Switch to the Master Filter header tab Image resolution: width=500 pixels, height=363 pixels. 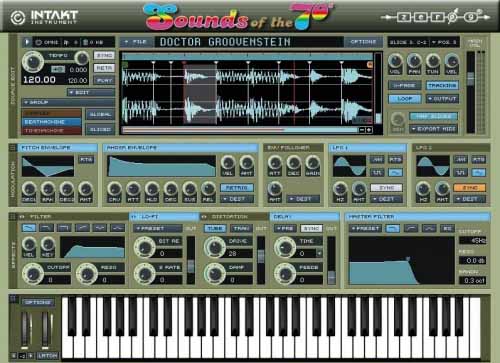[x=417, y=217]
